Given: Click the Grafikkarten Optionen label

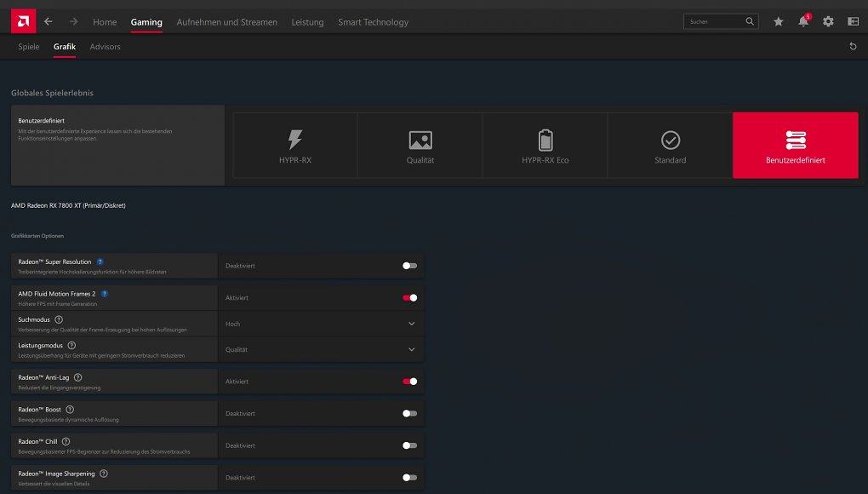Looking at the screenshot, I should [37, 236].
